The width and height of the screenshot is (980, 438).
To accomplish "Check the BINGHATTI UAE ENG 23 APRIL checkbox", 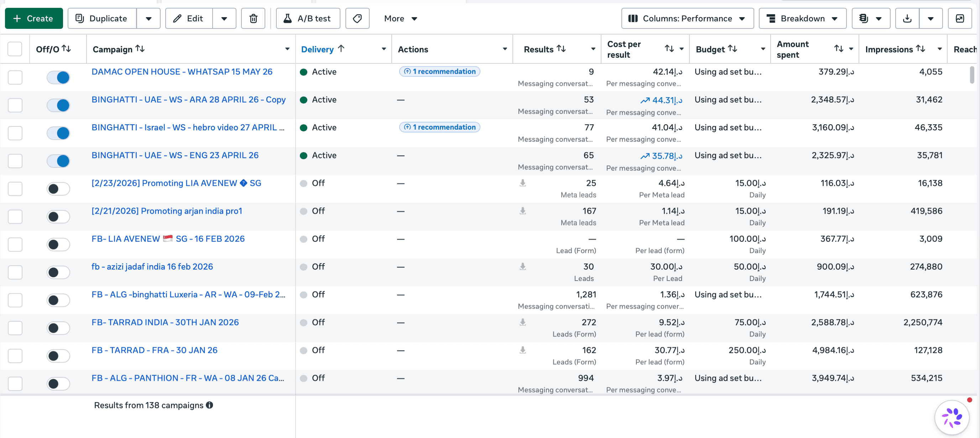I will coord(15,161).
